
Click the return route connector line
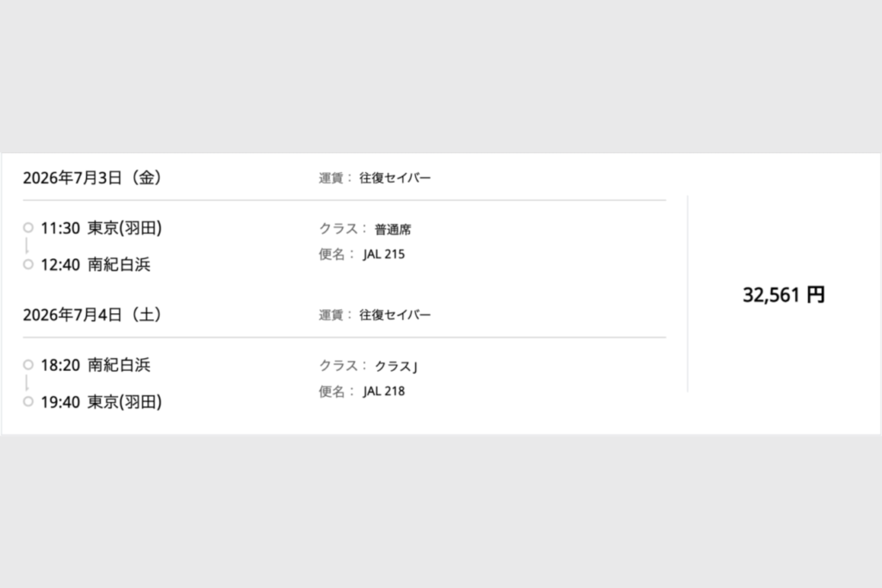27,383
